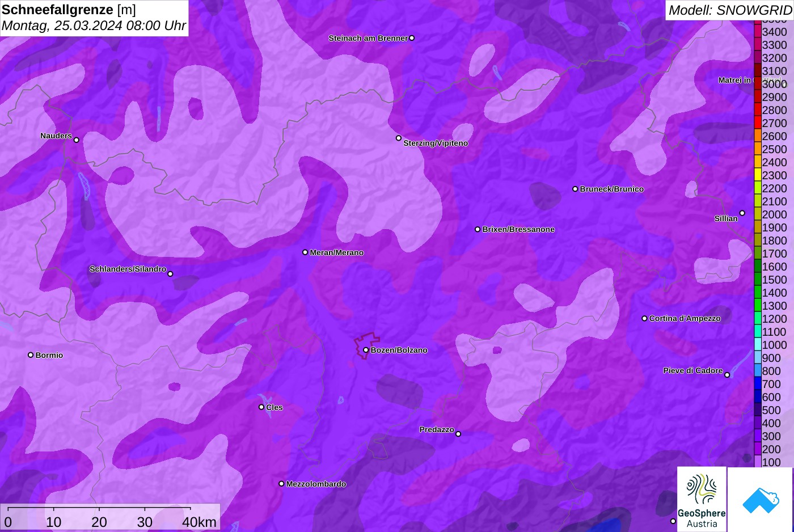Select the Steinach am Brenner label

[368, 38]
